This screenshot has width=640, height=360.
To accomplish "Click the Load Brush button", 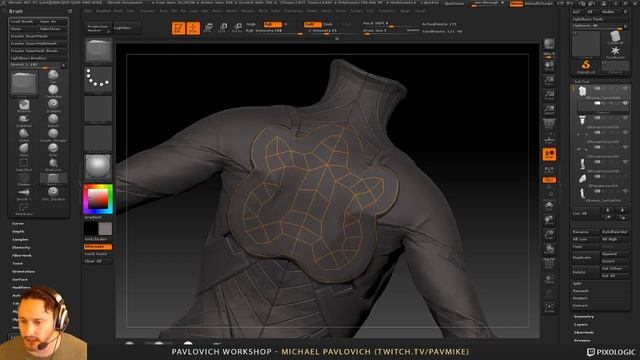I will click(x=24, y=21).
